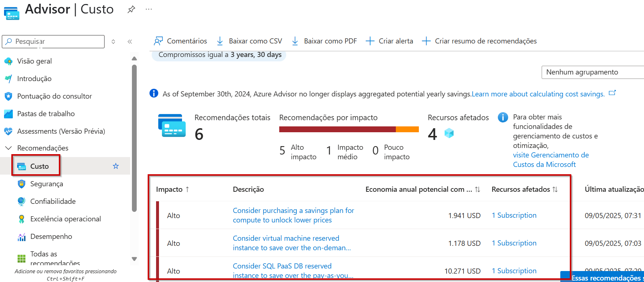
Task: Go to Introdução
Action: 34,79
